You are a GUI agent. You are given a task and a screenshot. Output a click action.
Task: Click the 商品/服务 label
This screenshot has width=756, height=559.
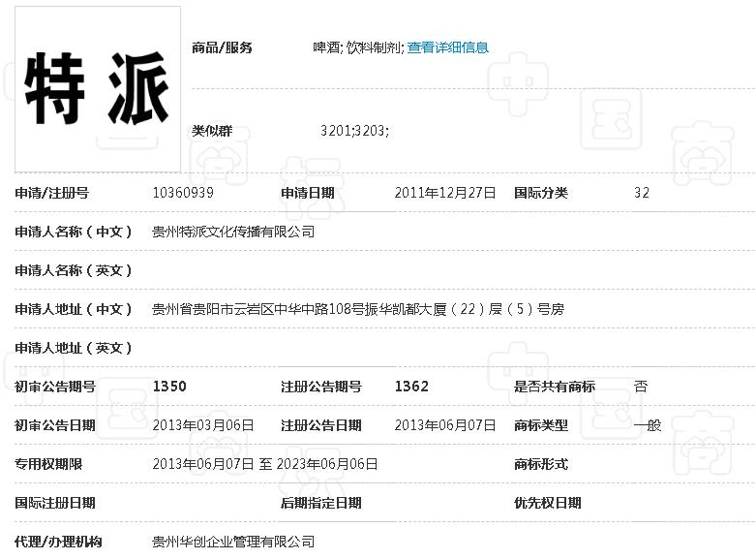point(222,47)
